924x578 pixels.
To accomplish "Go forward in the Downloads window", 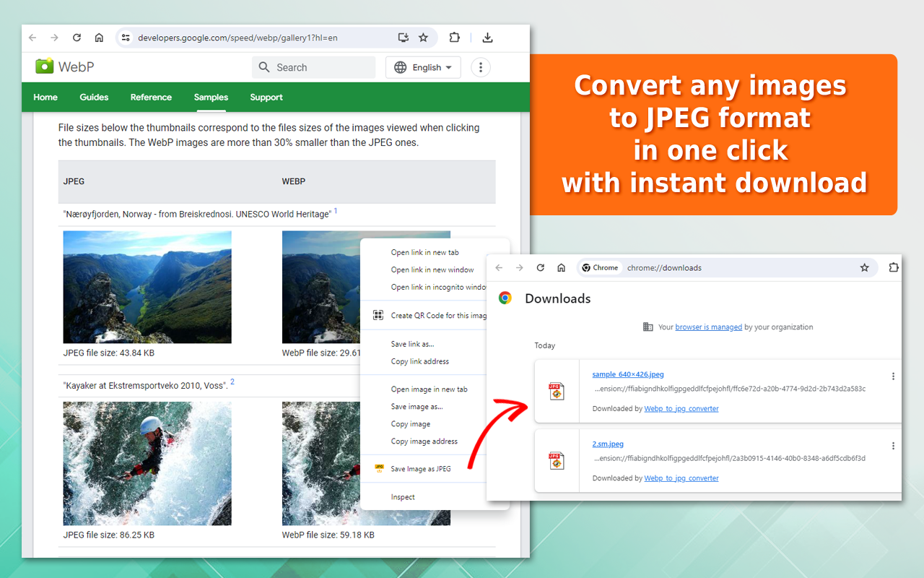I will point(519,267).
